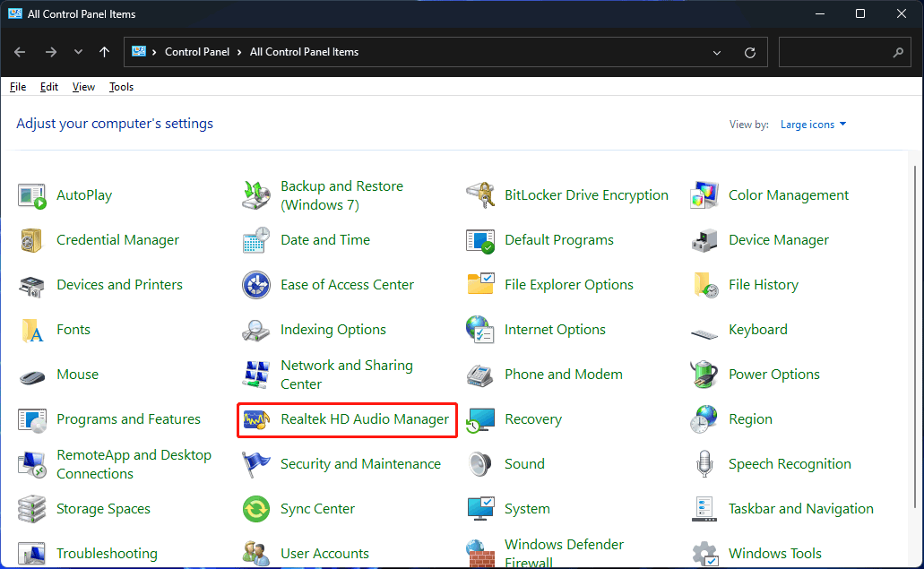This screenshot has height=569, width=924.
Task: Open the View menu
Action: coord(83,87)
